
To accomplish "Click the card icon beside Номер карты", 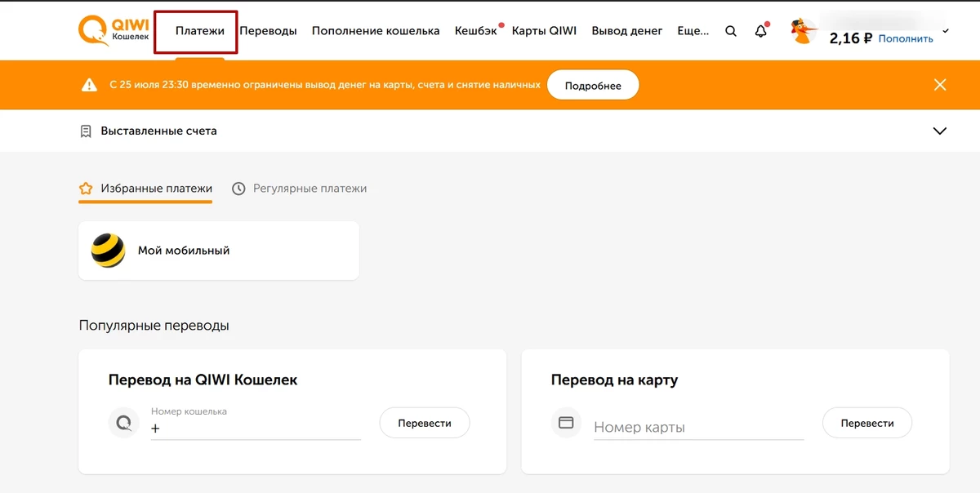I will click(566, 423).
